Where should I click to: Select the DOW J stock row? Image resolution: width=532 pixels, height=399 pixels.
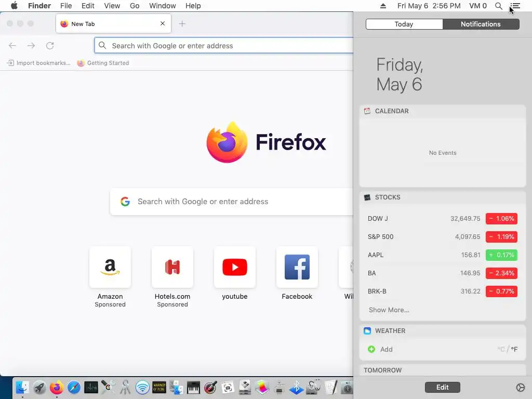pyautogui.click(x=443, y=219)
